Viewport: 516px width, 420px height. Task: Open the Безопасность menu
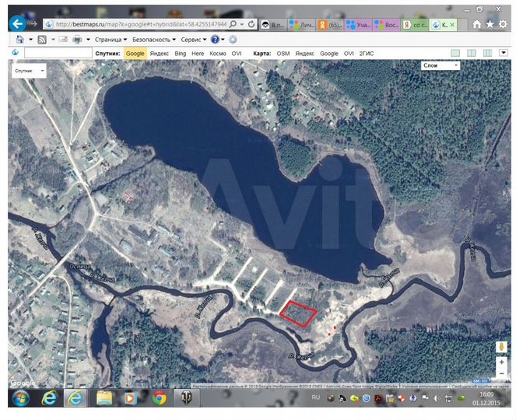154,40
